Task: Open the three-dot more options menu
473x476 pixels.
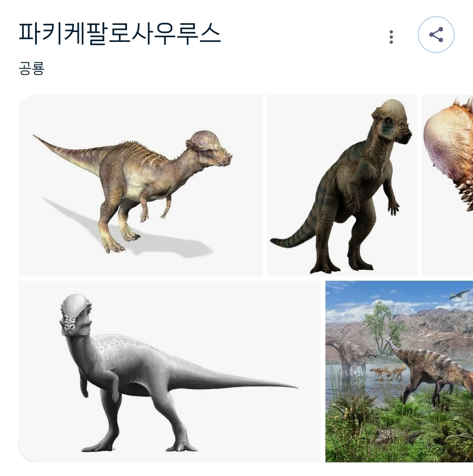Action: click(x=391, y=37)
